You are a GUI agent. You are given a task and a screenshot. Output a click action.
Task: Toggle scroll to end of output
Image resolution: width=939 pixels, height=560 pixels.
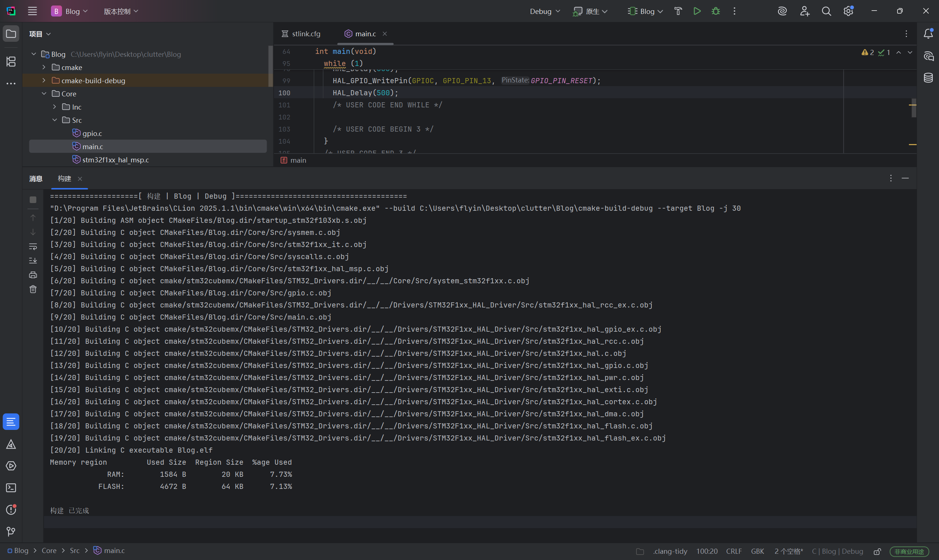(33, 261)
